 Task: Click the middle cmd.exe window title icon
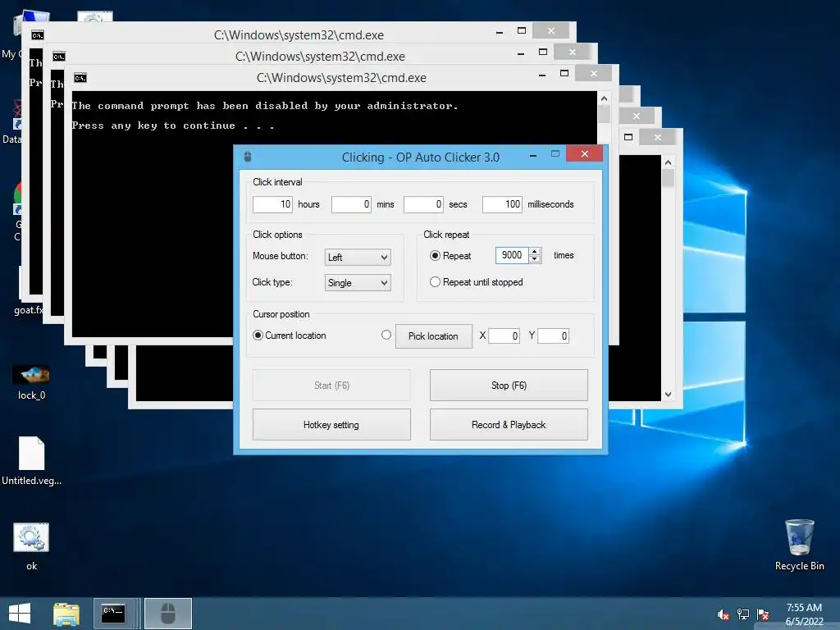[x=59, y=57]
